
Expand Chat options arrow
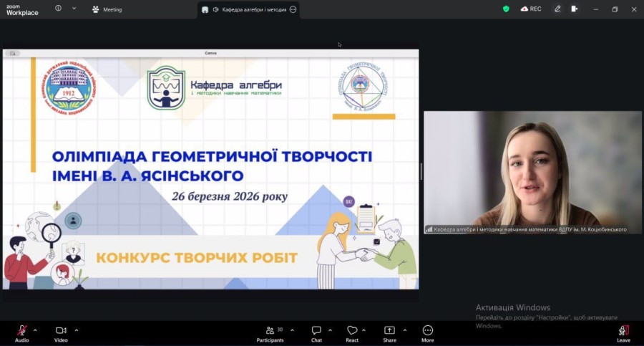tap(330, 330)
